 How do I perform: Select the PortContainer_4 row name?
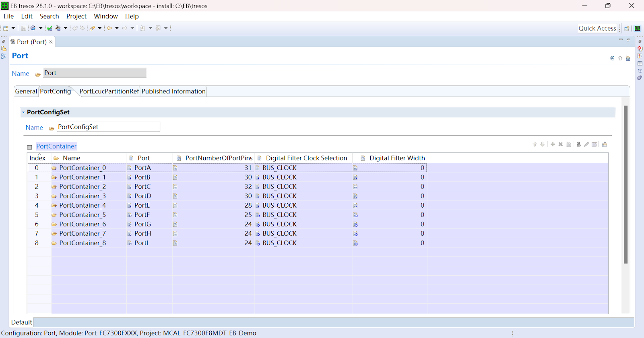(x=83, y=205)
